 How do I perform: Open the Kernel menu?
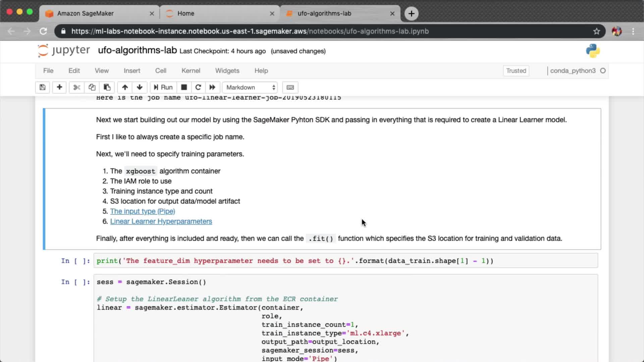pyautogui.click(x=191, y=71)
